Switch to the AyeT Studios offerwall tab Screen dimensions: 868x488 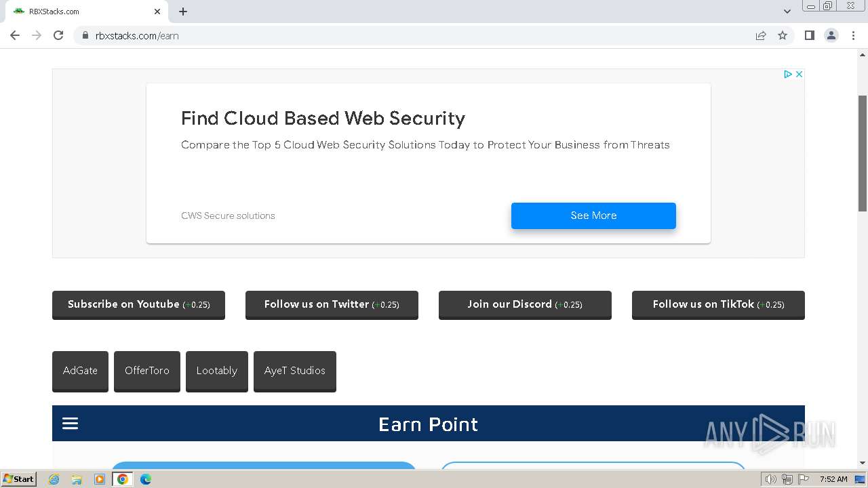(x=295, y=371)
